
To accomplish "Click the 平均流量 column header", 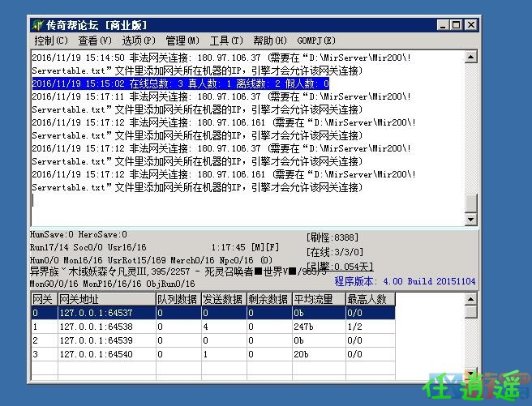I will [x=319, y=299].
